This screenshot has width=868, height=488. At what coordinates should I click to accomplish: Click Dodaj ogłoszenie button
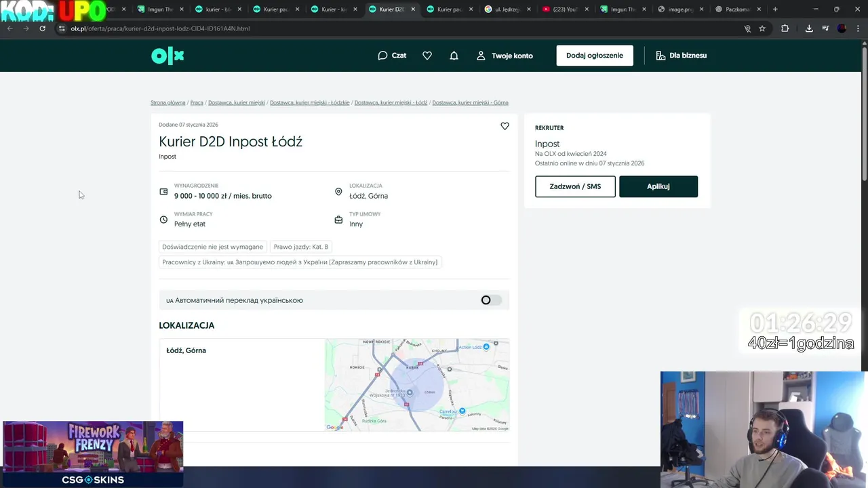tap(595, 56)
